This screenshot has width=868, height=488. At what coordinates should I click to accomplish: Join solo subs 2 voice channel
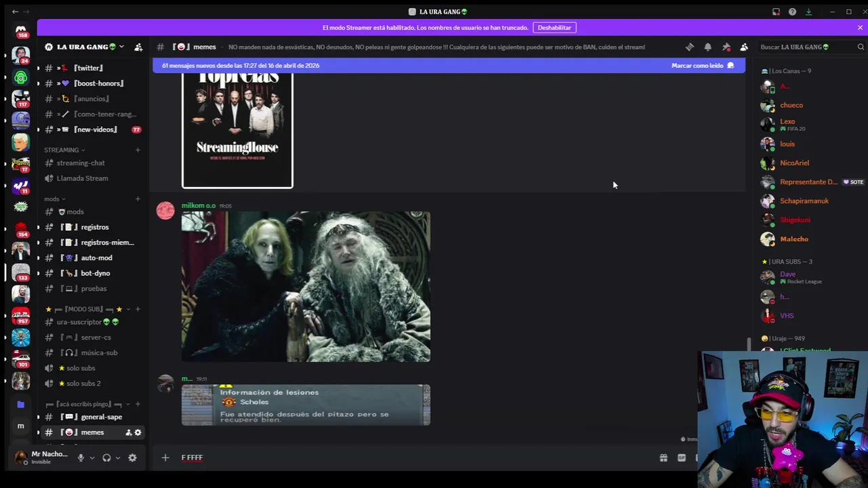(x=93, y=384)
